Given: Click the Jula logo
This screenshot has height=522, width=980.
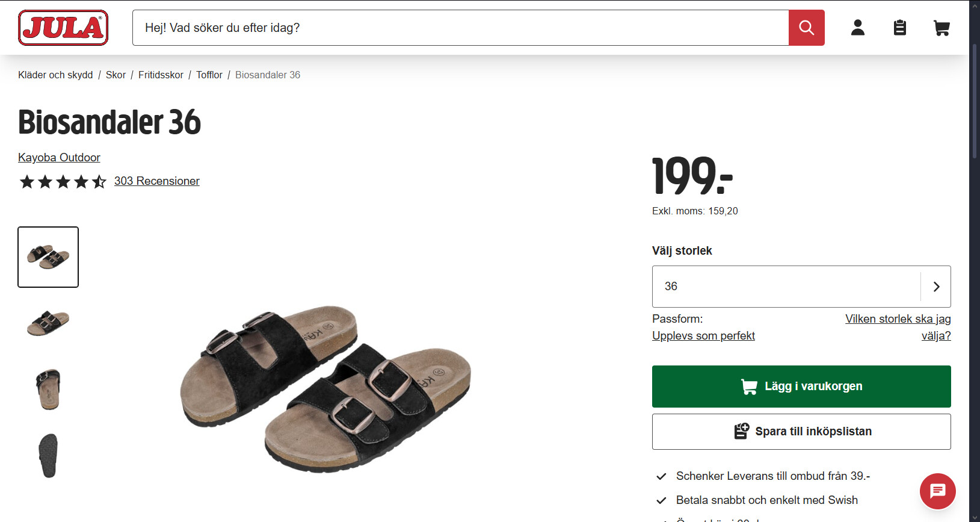Looking at the screenshot, I should point(63,28).
